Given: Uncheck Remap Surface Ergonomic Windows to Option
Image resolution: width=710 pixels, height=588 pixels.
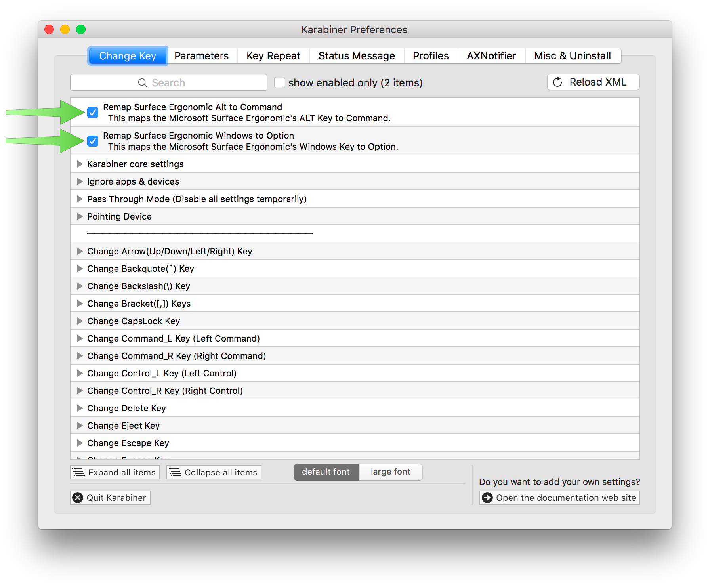Looking at the screenshot, I should [93, 141].
